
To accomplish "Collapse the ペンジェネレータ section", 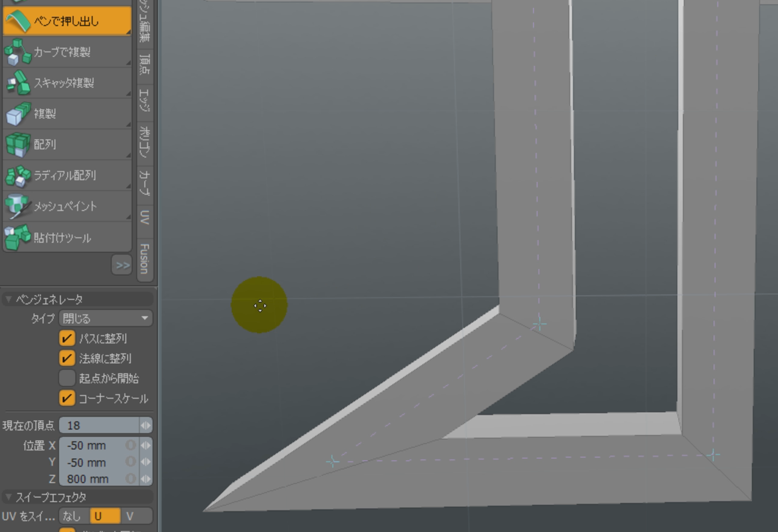I will point(8,299).
